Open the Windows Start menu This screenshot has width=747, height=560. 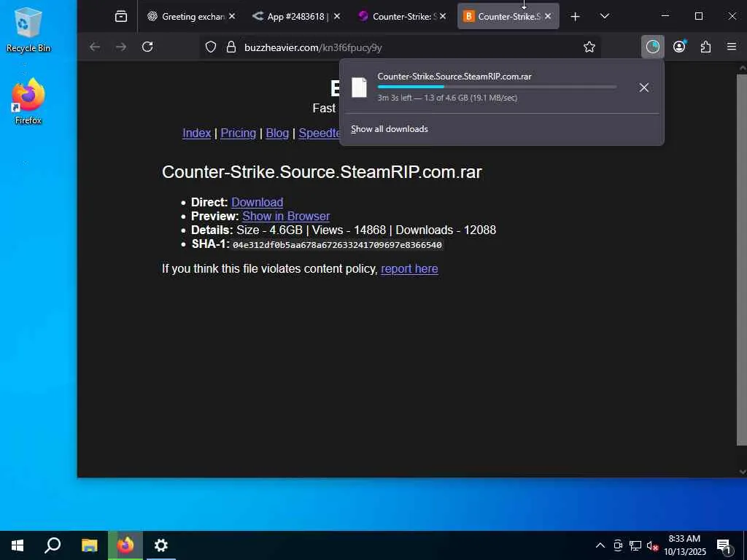click(18, 545)
